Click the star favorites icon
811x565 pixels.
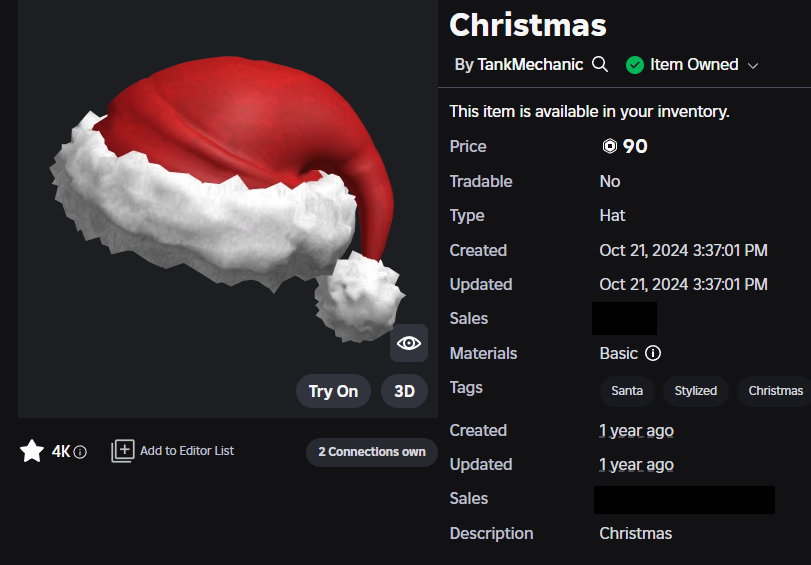click(32, 451)
